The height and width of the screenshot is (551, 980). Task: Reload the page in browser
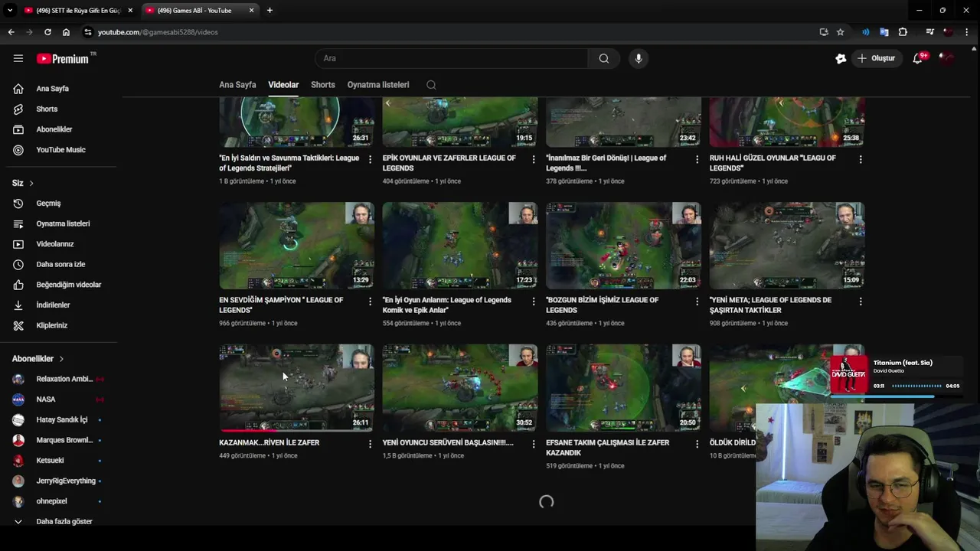(47, 32)
